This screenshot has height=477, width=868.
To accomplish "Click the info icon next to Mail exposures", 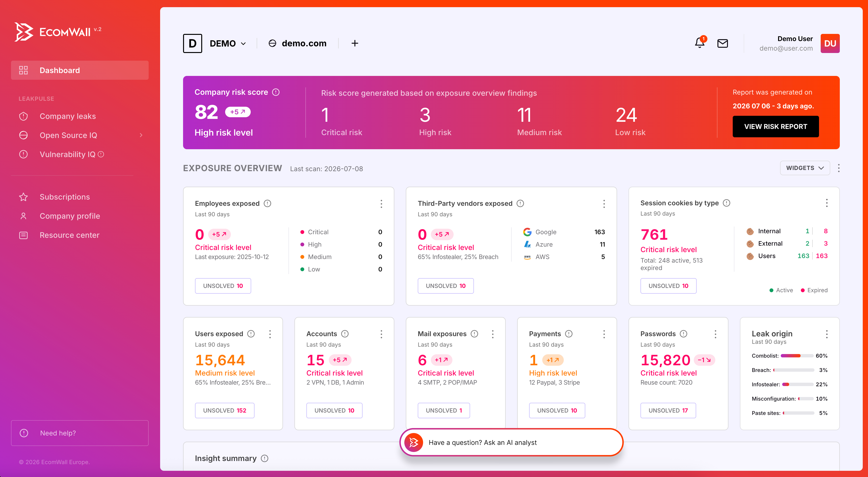I will [474, 334].
